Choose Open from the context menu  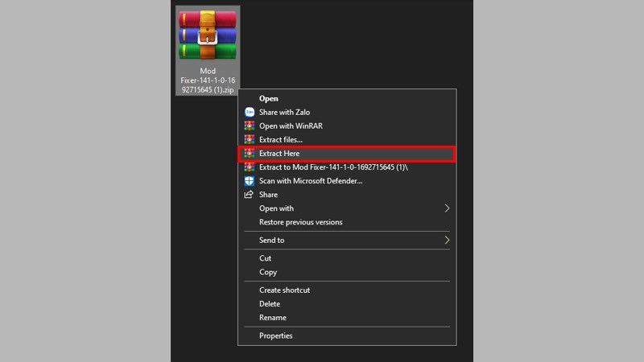point(347,98)
